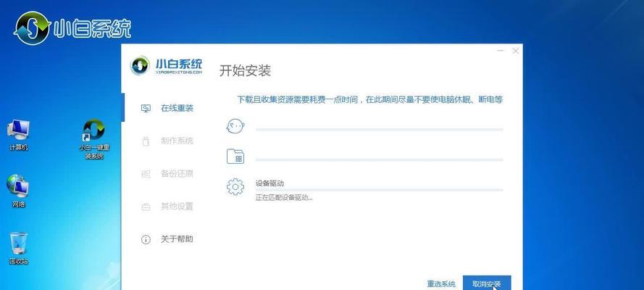644x290 pixels.
Task: Click the monitor icon beside 在线重装
Action: point(146,109)
